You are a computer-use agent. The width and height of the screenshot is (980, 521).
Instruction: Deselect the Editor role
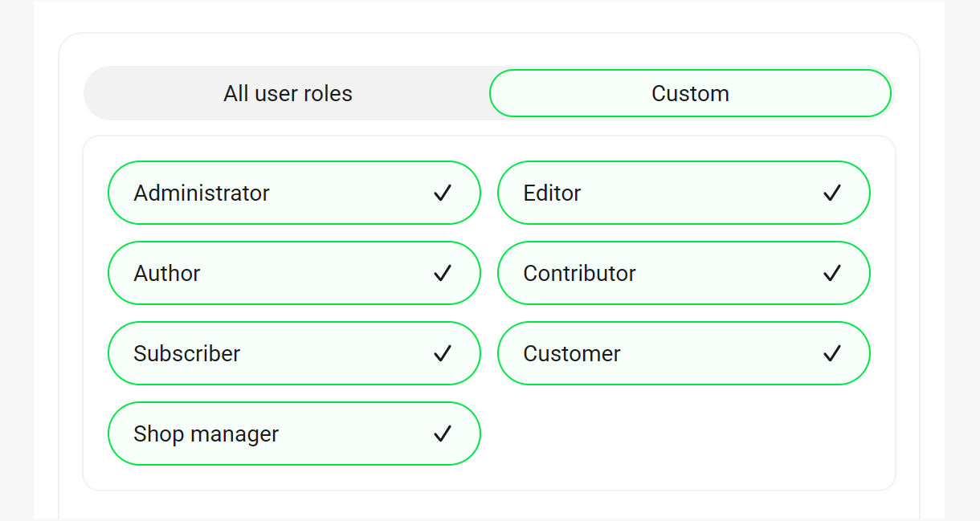pyautogui.click(x=684, y=193)
